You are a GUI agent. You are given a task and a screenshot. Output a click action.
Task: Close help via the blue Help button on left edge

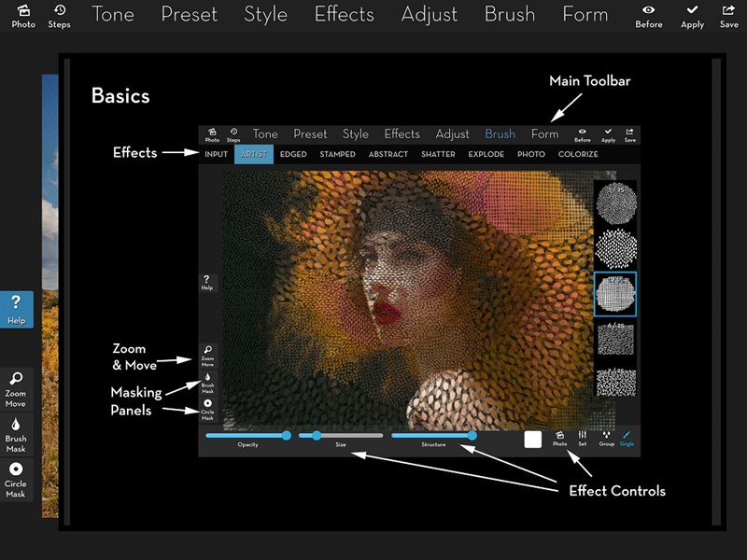(16, 310)
